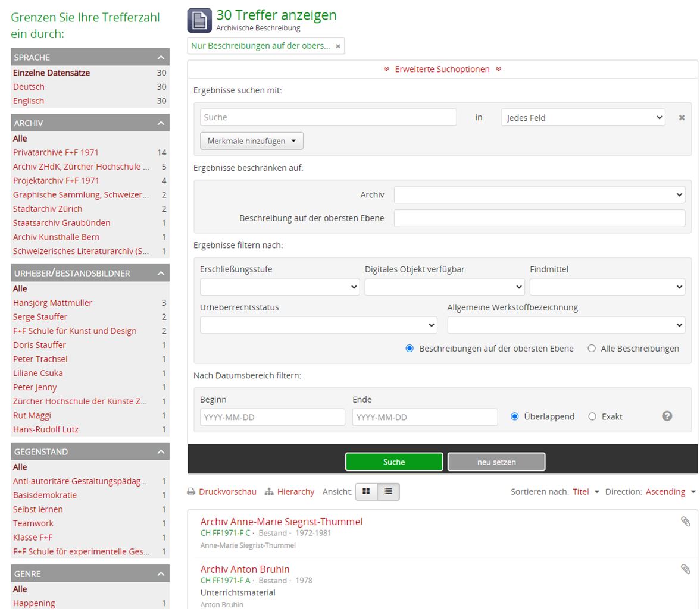Open Merkmale hinzufügen dropdown button
This screenshot has height=615, width=700.
251,141
